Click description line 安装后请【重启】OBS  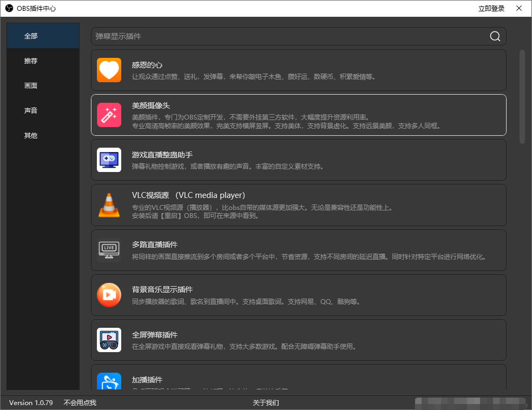click(196, 216)
